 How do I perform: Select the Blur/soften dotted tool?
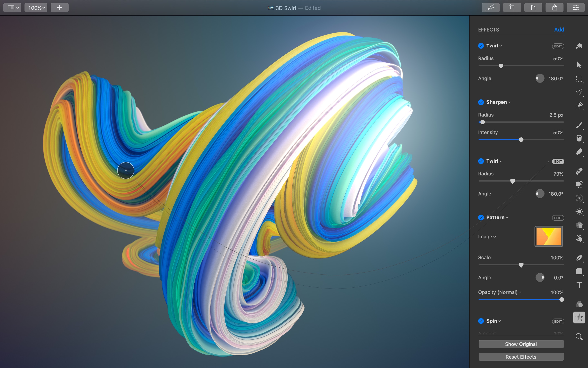[579, 198]
